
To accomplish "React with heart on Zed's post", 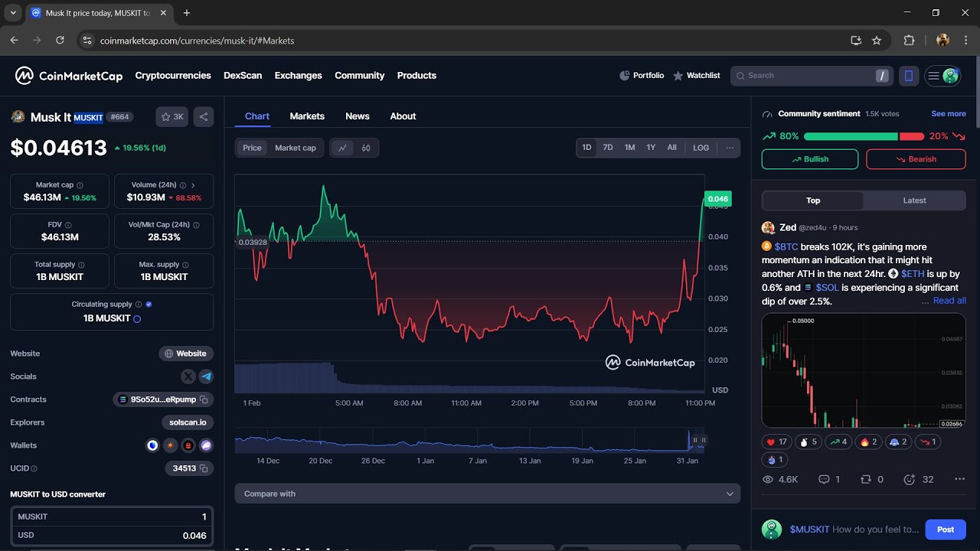I will point(776,442).
